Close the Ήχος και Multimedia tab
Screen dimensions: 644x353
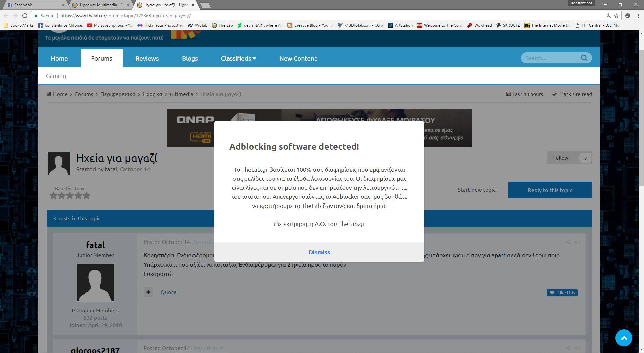[x=128, y=5]
